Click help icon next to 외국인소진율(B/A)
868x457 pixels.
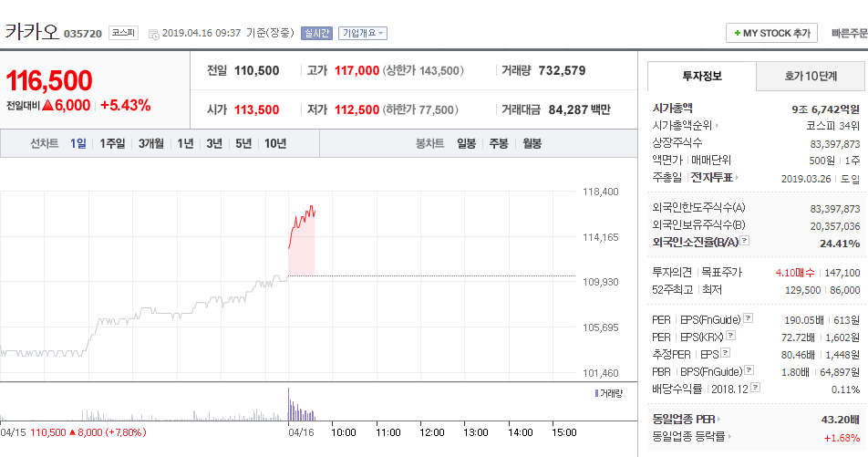[745, 241]
